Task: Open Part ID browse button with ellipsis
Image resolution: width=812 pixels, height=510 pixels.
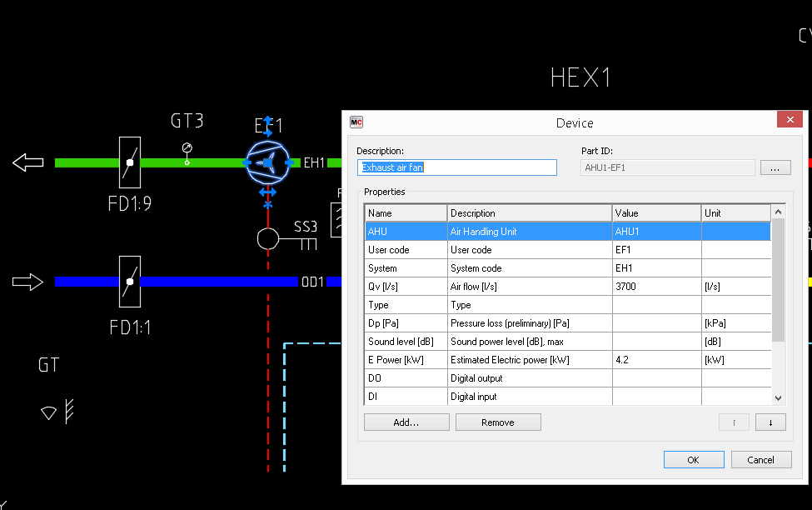Action: (775, 168)
